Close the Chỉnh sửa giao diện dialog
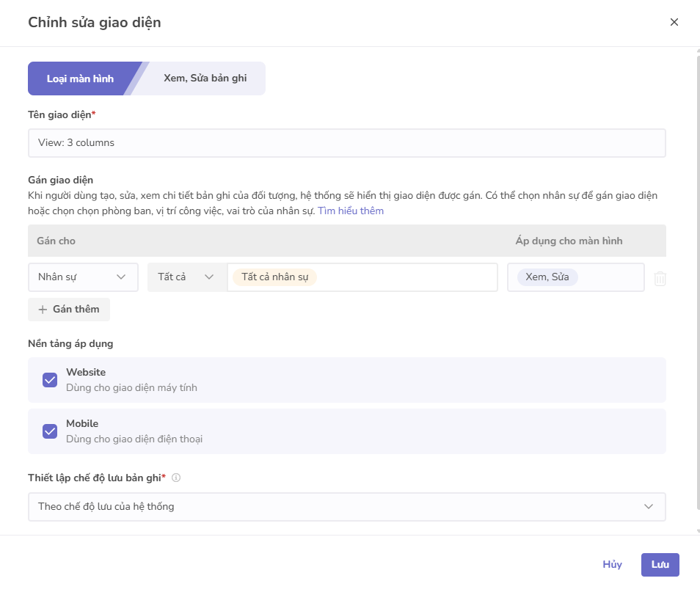This screenshot has height=592, width=700. [x=674, y=22]
